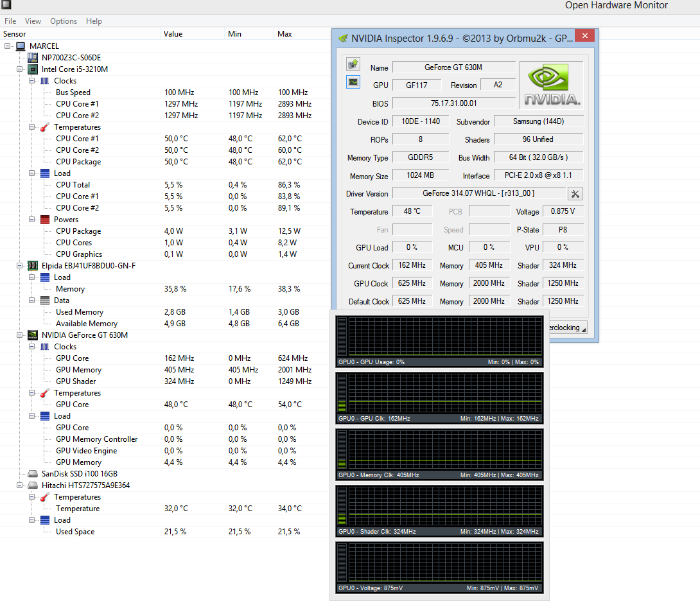Click the GPU Usage graph
Screen dimensions: 700x612
439,342
